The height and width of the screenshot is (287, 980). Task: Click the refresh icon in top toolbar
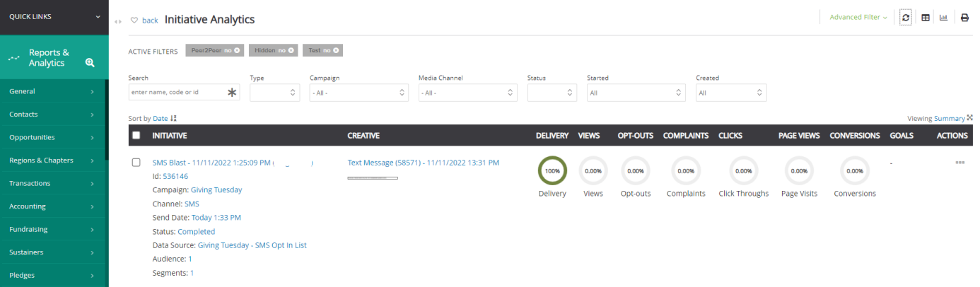pyautogui.click(x=906, y=18)
